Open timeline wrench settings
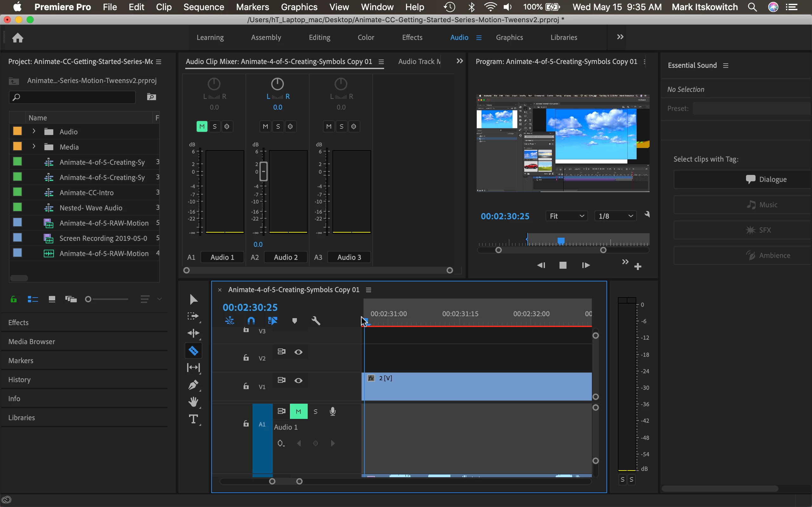The height and width of the screenshot is (507, 812). (316, 321)
